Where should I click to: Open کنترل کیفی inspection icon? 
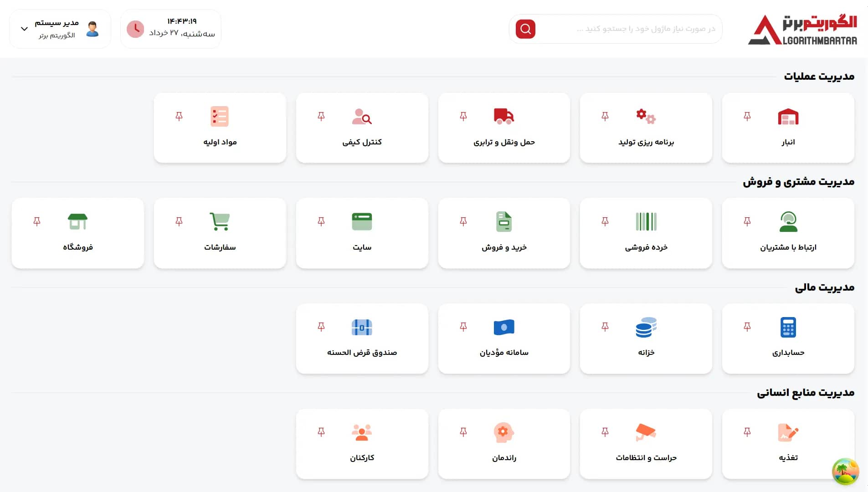pos(362,117)
